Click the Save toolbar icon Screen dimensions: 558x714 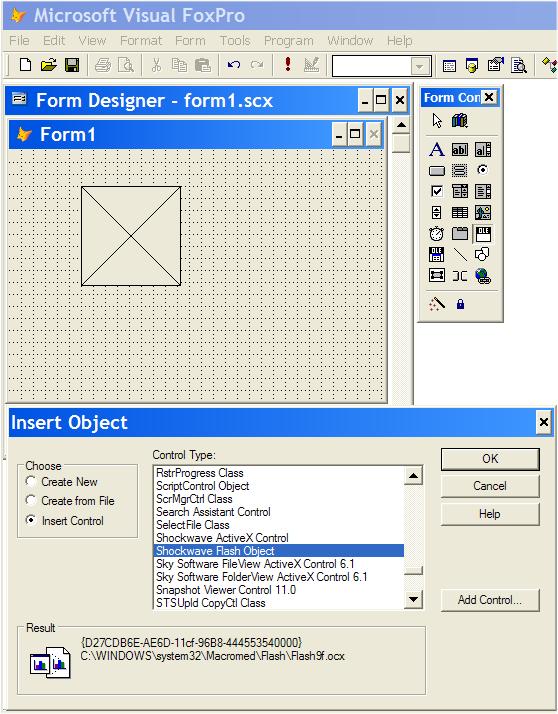pyautogui.click(x=72, y=66)
